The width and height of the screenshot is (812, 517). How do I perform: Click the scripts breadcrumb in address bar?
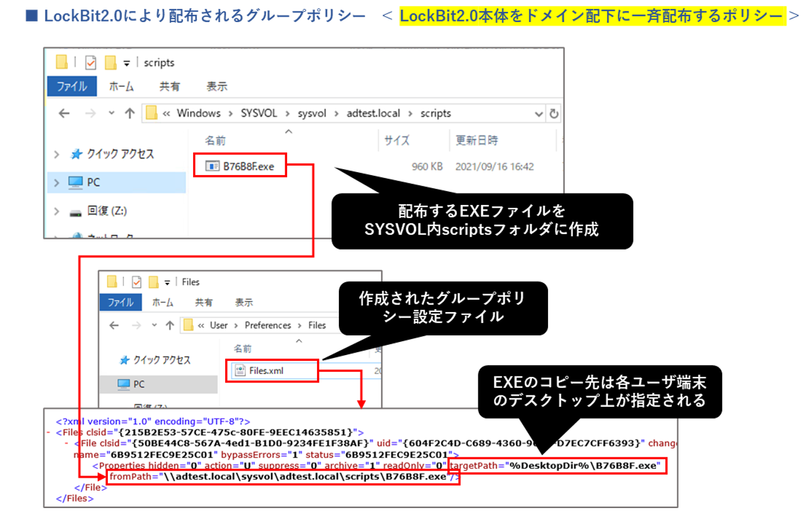point(435,113)
